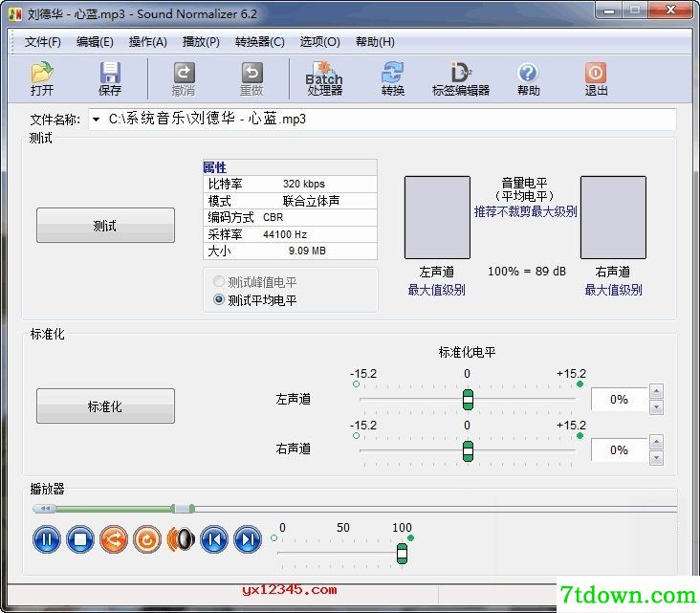Image resolution: width=700 pixels, height=613 pixels.
Task: Click the playback seek bar position thumb
Action: tap(182, 509)
